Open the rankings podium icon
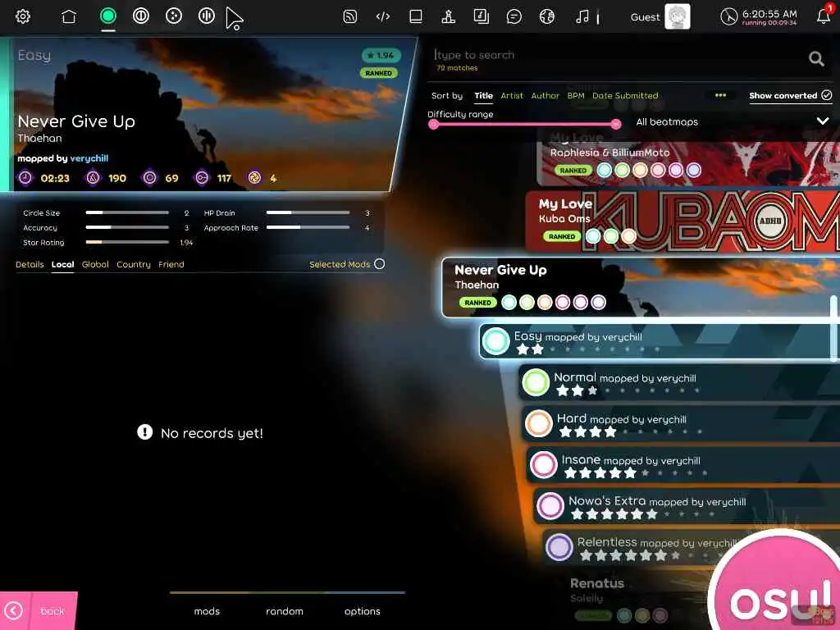The height and width of the screenshot is (630, 840). click(x=449, y=16)
